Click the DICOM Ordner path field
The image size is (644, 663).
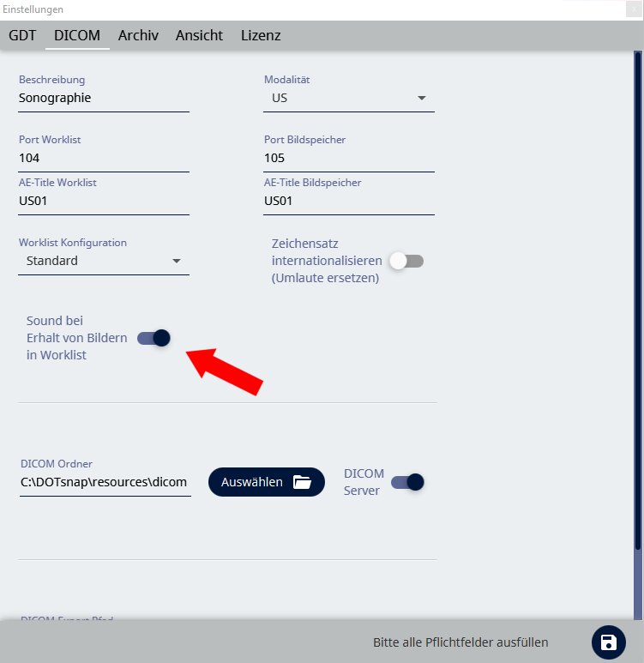click(104, 482)
